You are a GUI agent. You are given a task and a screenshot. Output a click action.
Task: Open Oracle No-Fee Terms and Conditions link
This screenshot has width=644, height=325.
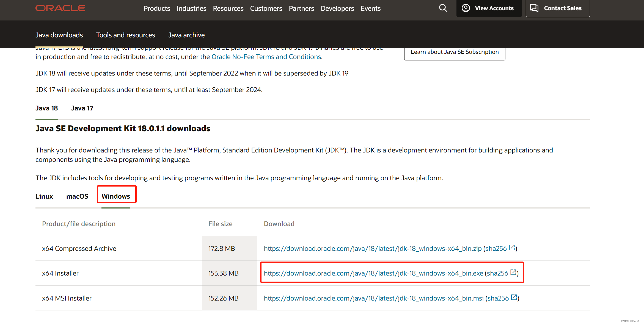266,57
